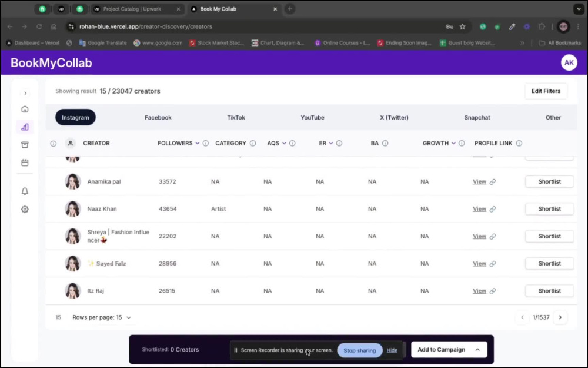The width and height of the screenshot is (588, 368).
Task: Click the info icon next to CATEGORY
Action: click(x=253, y=143)
